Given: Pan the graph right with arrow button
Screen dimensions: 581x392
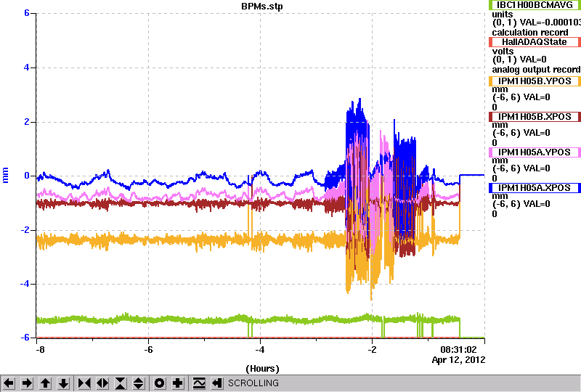Looking at the screenshot, I should click(x=27, y=383).
